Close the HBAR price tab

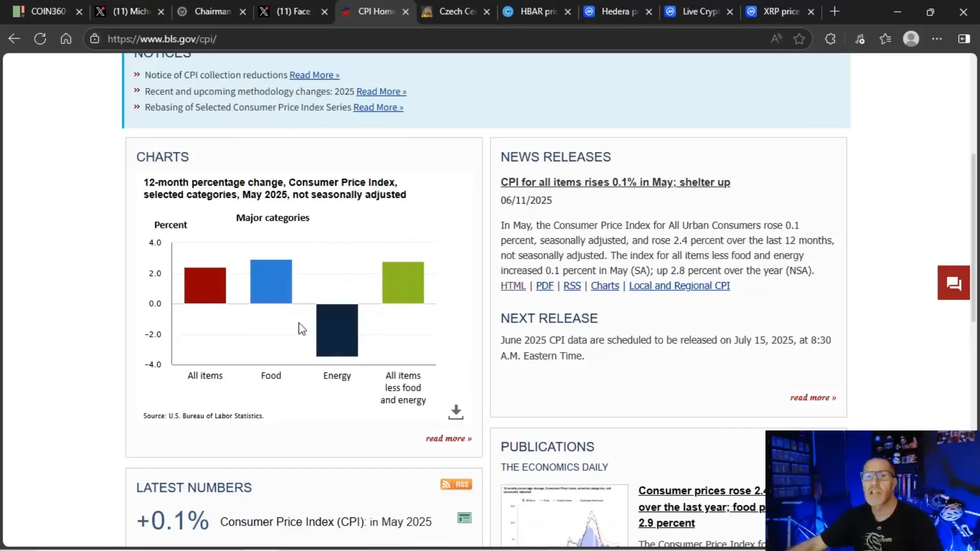[x=568, y=12]
